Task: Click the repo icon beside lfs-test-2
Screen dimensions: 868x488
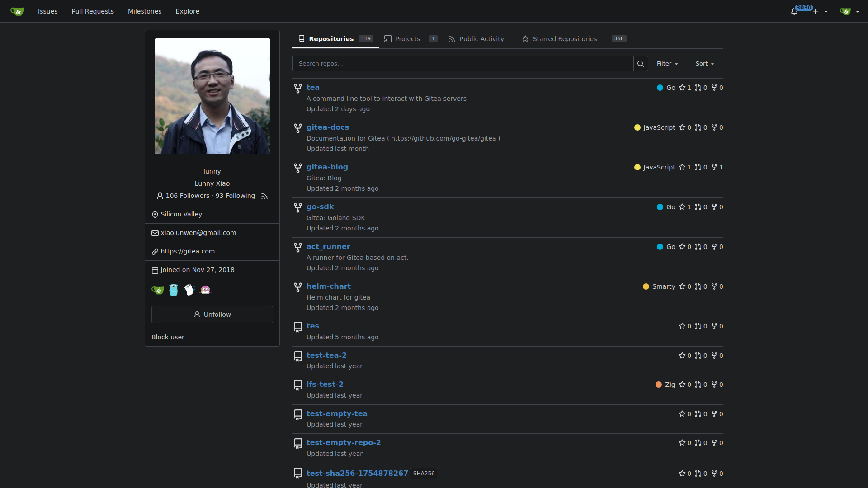Action: [298, 385]
